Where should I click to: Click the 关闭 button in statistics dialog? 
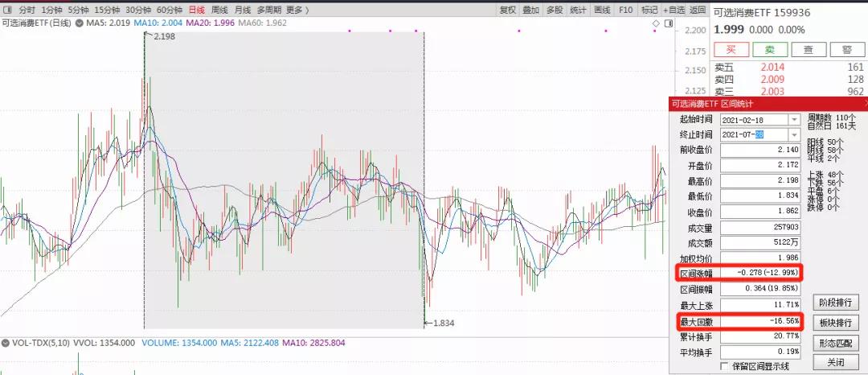(836, 363)
